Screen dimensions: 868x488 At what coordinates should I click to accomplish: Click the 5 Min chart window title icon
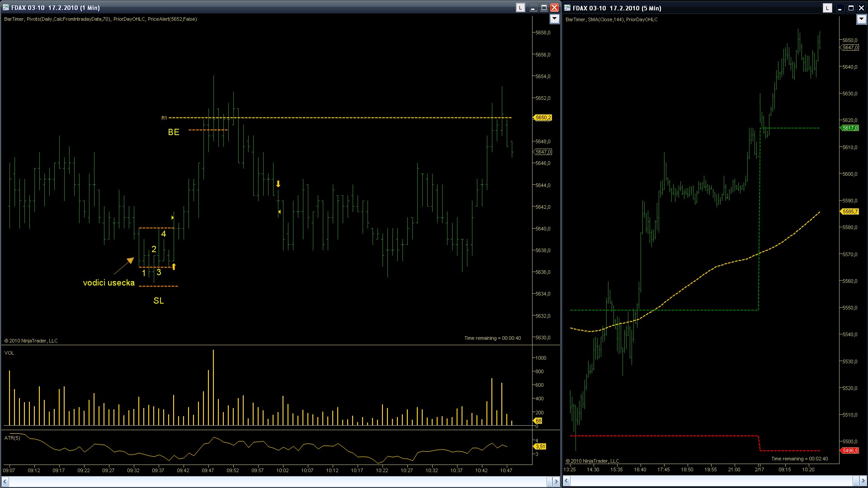567,8
